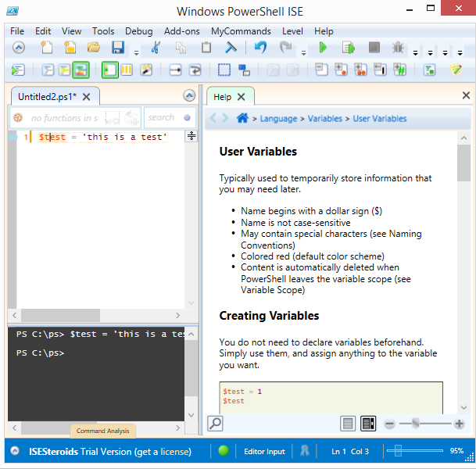The height and width of the screenshot is (469, 476).
Task: Open toolbar overflow dropdown after Redo
Action: coord(303,53)
